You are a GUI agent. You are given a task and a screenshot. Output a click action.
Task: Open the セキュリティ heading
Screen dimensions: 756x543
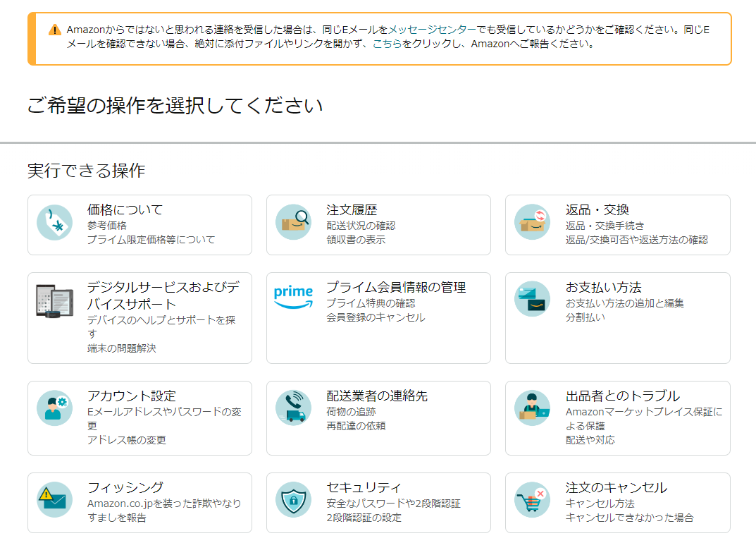click(x=364, y=487)
